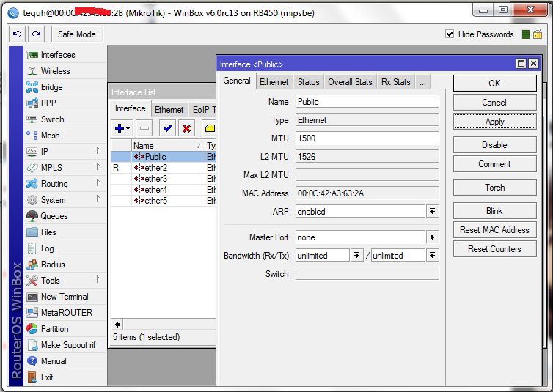553x392 pixels.
Task: Click Reset Counters button
Action: click(x=494, y=249)
